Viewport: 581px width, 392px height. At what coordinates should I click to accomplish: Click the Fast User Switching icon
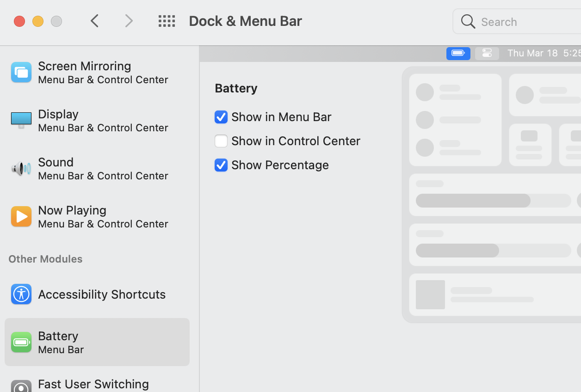click(21, 386)
